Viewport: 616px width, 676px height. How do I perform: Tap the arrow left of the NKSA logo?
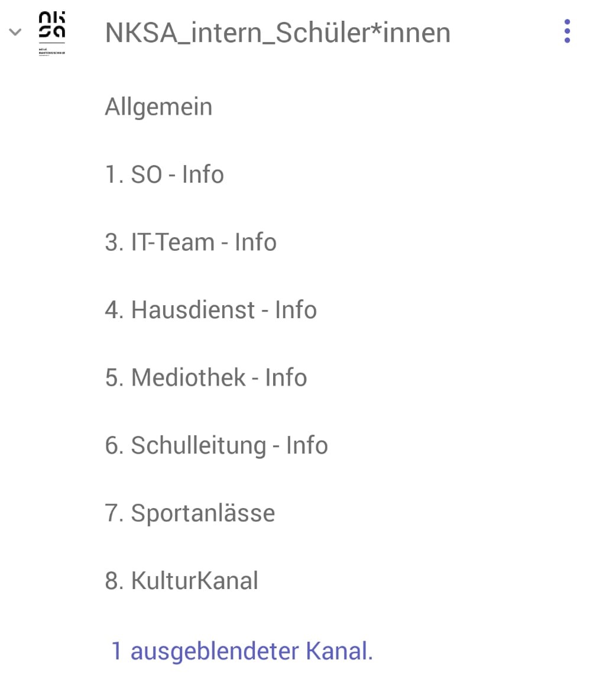click(15, 32)
